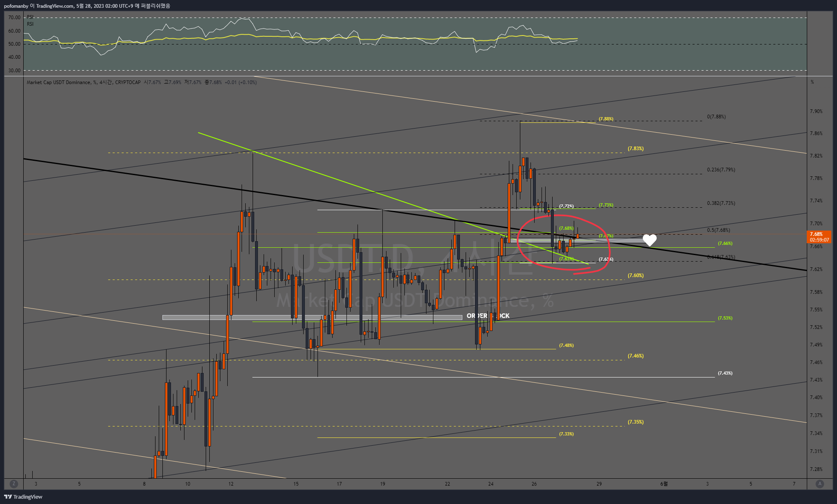Click date 26 on the time axis
Screen dimensions: 837x504
click(534, 484)
